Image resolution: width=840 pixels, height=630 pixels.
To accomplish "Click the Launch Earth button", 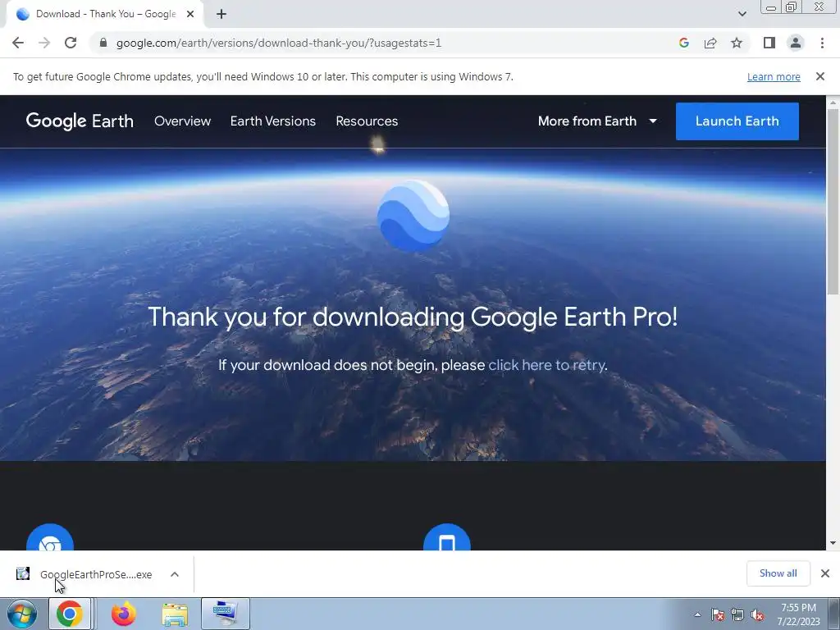I will 737,121.
